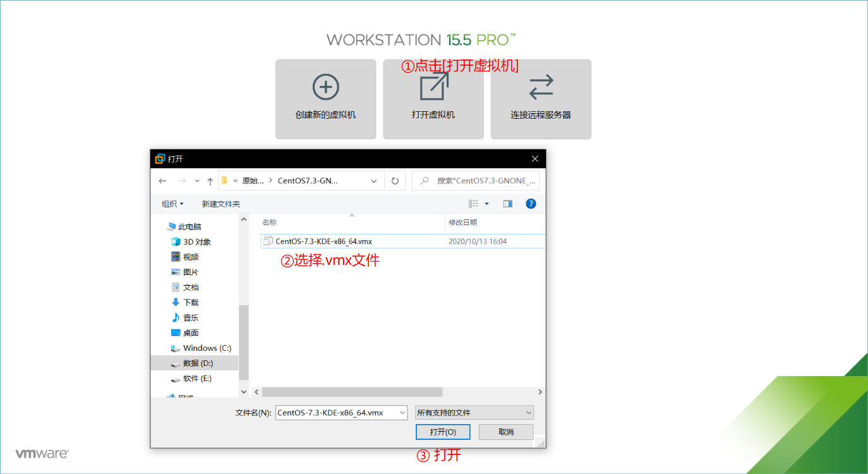The image size is (868, 474).
Task: Open the 所有支持的文件 file type dropdown
Action: [x=474, y=413]
